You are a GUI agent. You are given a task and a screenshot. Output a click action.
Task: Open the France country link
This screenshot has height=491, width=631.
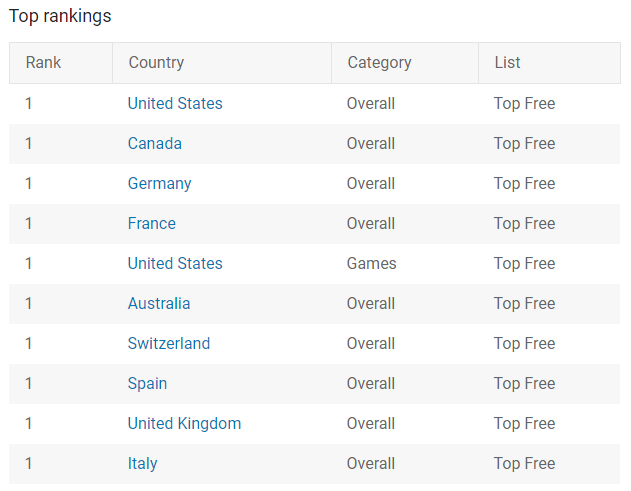pos(152,223)
